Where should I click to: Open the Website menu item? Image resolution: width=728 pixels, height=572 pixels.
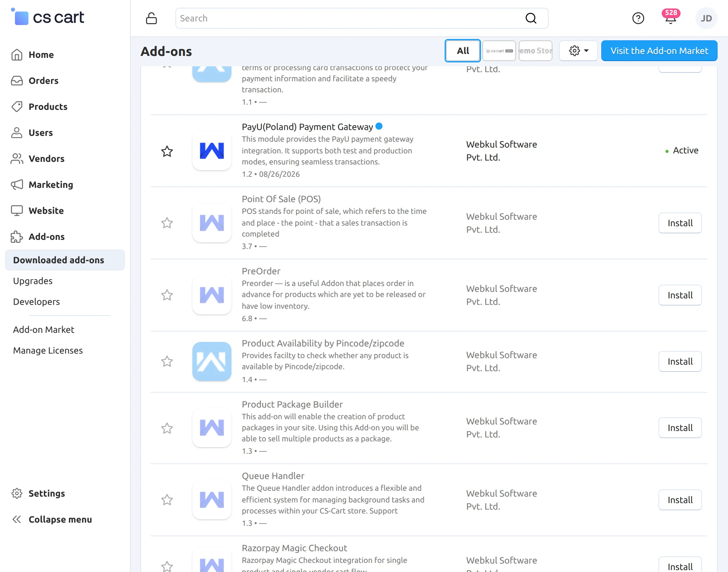click(37, 211)
